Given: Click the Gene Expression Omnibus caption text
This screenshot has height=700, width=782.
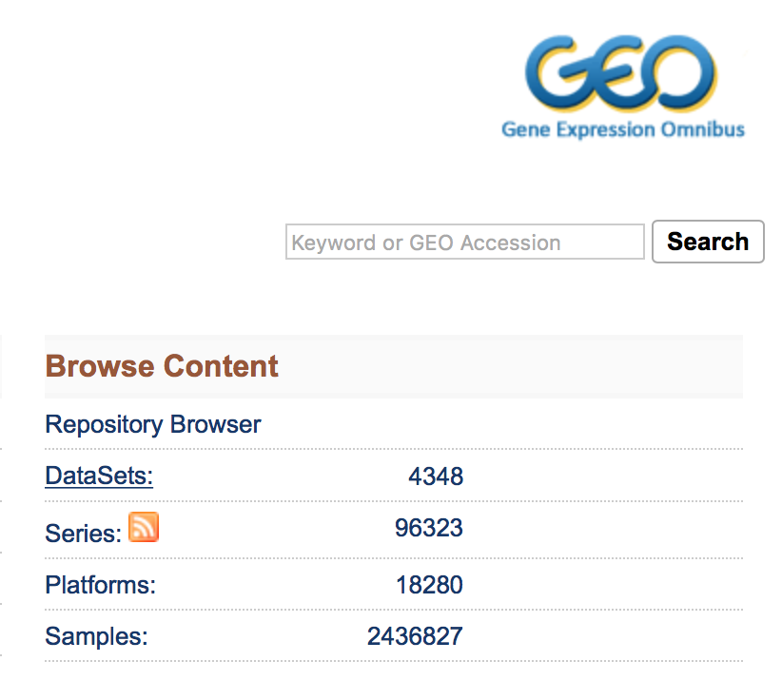Looking at the screenshot, I should pos(622,129).
